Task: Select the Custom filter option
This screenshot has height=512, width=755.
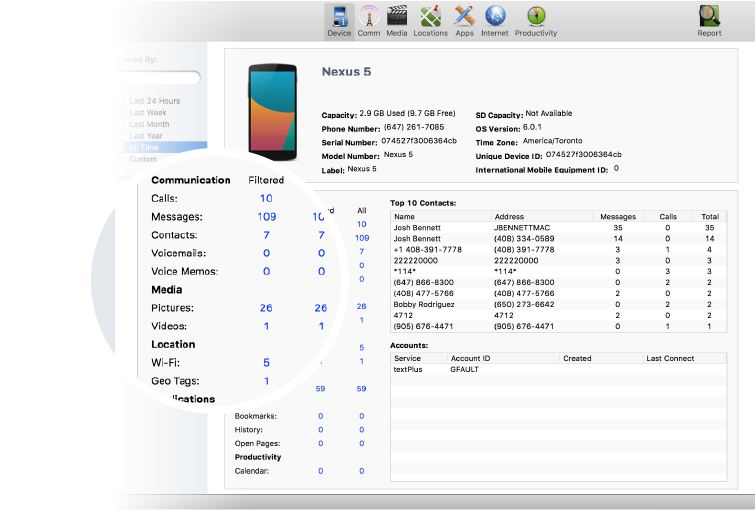Action: 143,159
